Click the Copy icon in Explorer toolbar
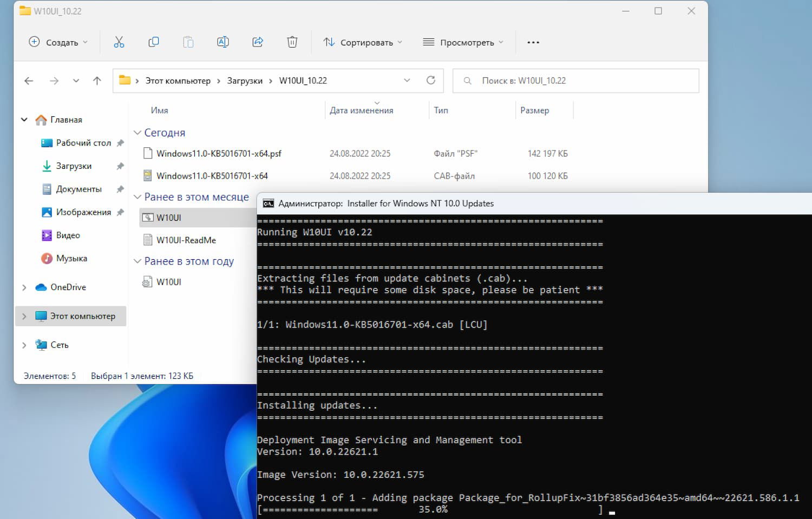The height and width of the screenshot is (519, 812). coord(154,42)
